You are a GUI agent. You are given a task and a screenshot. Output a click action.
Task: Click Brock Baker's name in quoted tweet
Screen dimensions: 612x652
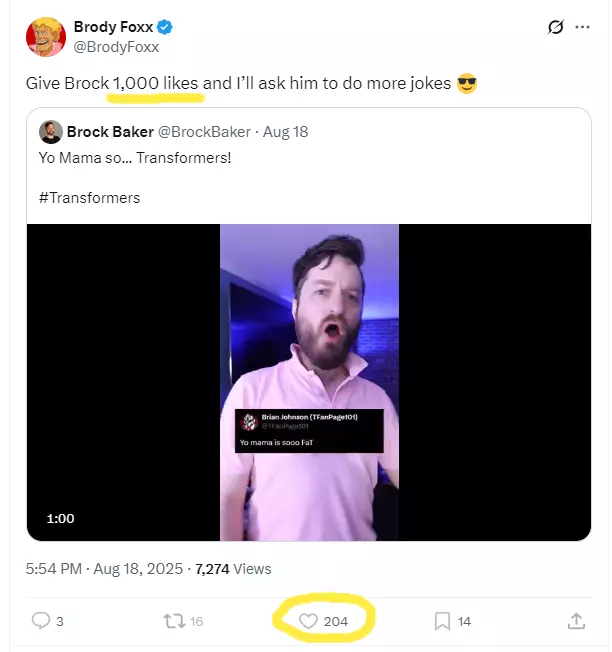point(109,132)
